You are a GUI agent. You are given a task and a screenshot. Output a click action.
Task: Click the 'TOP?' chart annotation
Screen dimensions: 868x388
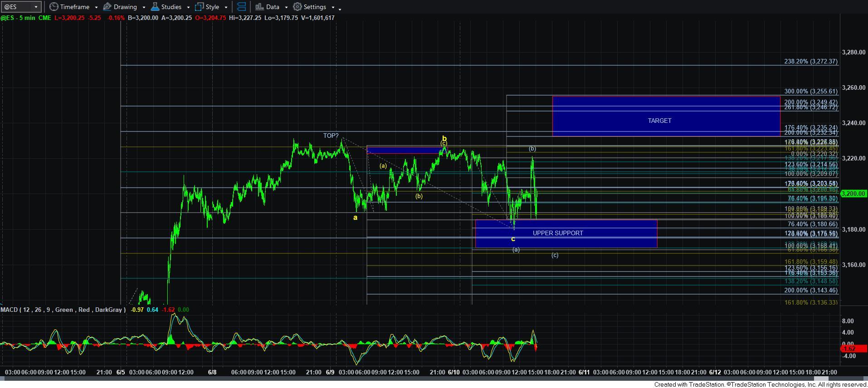(x=331, y=136)
